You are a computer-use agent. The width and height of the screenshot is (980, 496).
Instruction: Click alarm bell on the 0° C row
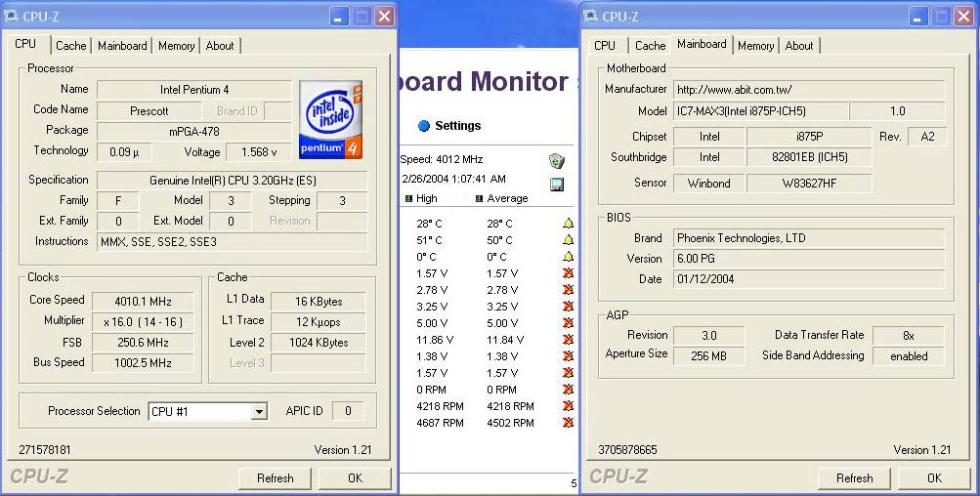(x=568, y=256)
